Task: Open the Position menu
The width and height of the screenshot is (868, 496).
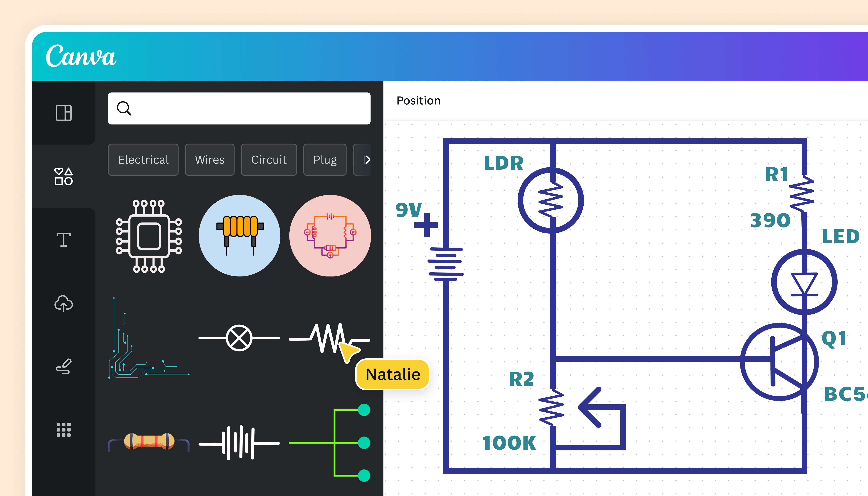Action: 418,100
